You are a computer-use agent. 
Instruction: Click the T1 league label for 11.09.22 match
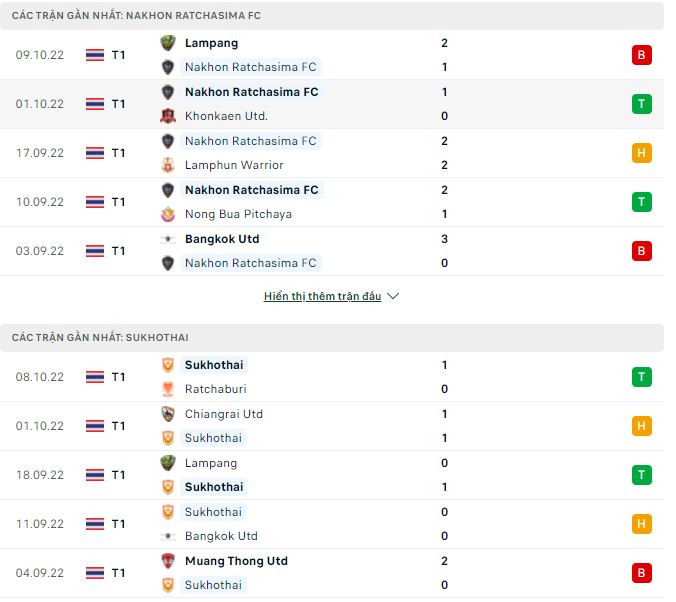118,524
